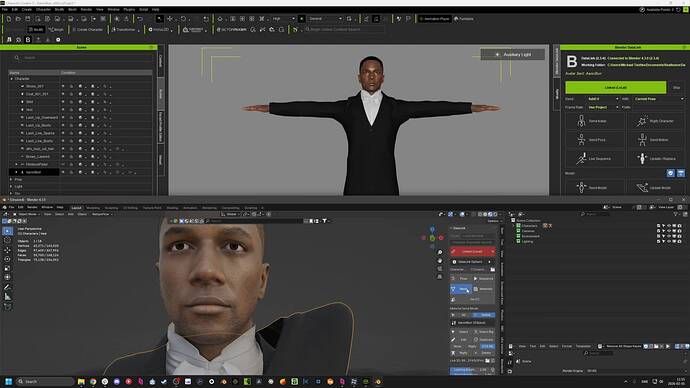Click Blender viewport zoom magnifier icon
690x388 pixels.
click(x=440, y=252)
